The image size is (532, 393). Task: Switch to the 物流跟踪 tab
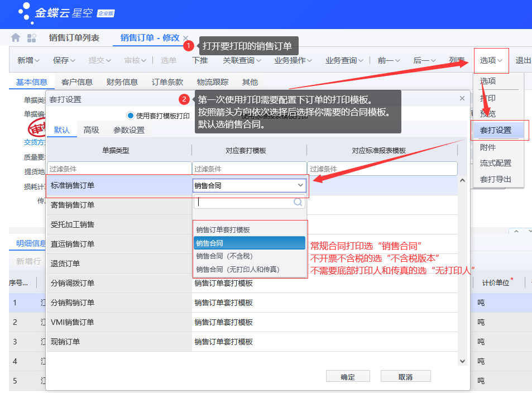[x=212, y=82]
